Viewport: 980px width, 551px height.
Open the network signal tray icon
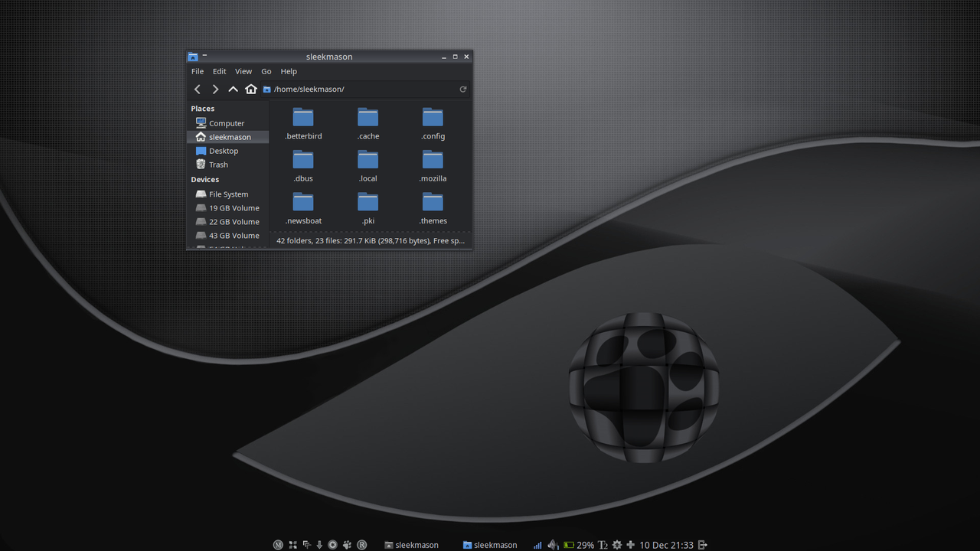coord(537,545)
